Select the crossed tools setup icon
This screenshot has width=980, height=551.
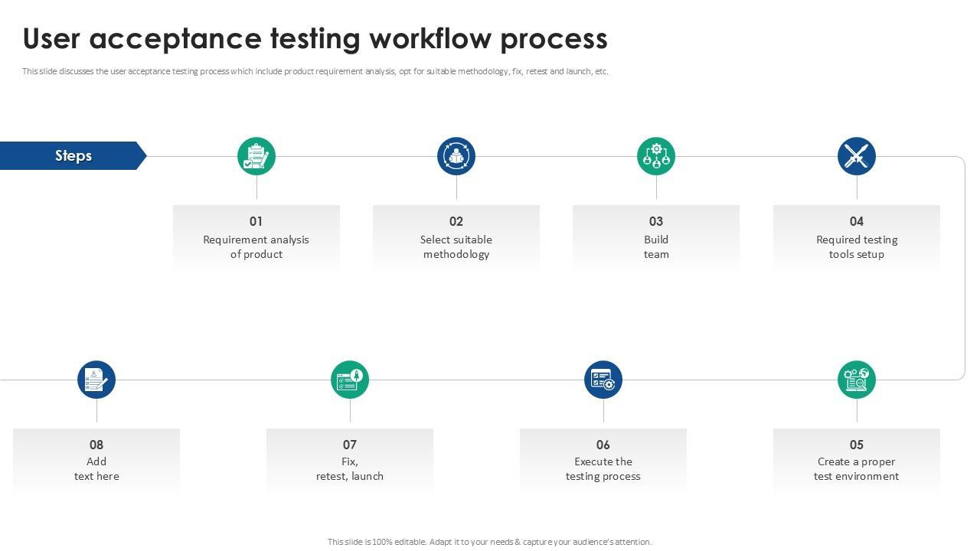click(x=857, y=156)
